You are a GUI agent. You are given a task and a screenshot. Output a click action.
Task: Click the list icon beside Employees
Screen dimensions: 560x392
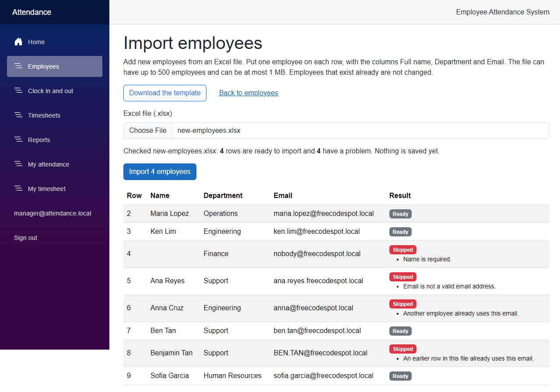pyautogui.click(x=18, y=66)
